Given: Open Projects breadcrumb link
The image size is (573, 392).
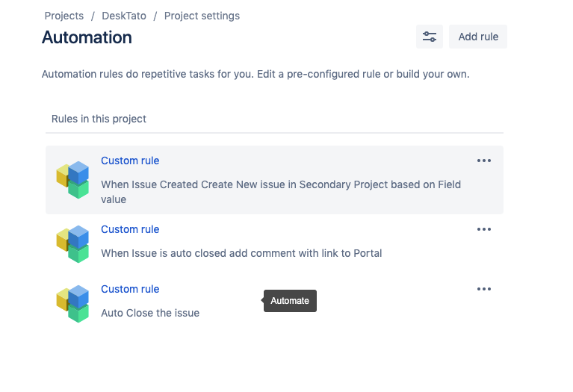Looking at the screenshot, I should click(64, 16).
